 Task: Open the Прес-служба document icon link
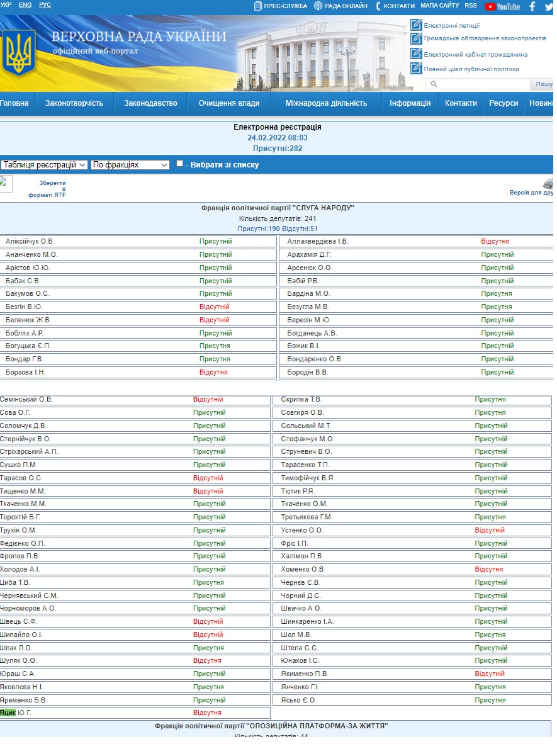pyautogui.click(x=258, y=6)
